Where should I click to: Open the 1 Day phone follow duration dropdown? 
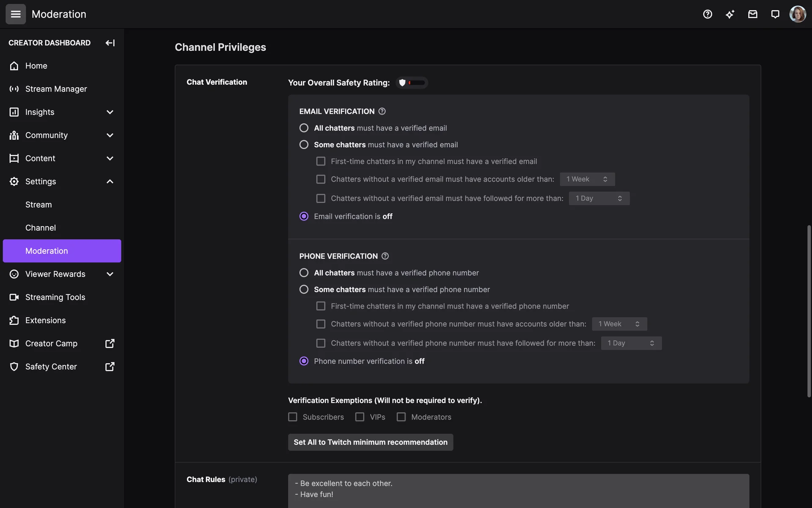click(x=631, y=343)
